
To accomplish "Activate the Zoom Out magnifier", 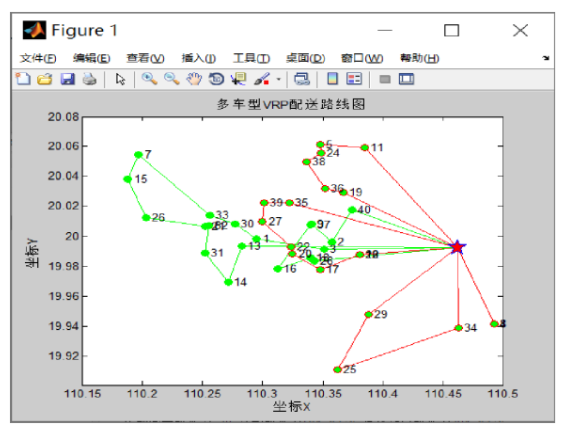I will tap(171, 79).
